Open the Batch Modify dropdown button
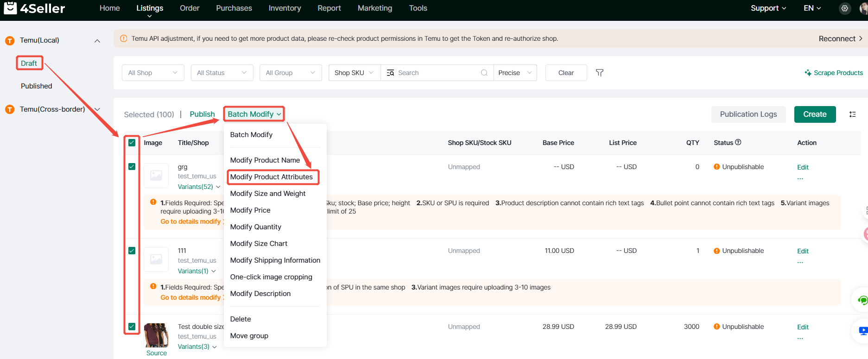Screen dimensions: 868x359 point(254,114)
